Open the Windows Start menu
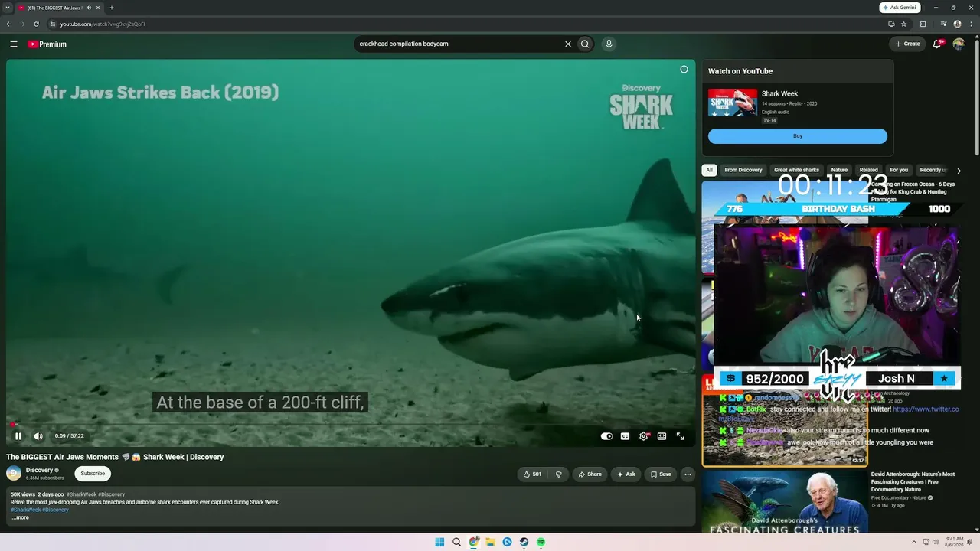 (439, 542)
